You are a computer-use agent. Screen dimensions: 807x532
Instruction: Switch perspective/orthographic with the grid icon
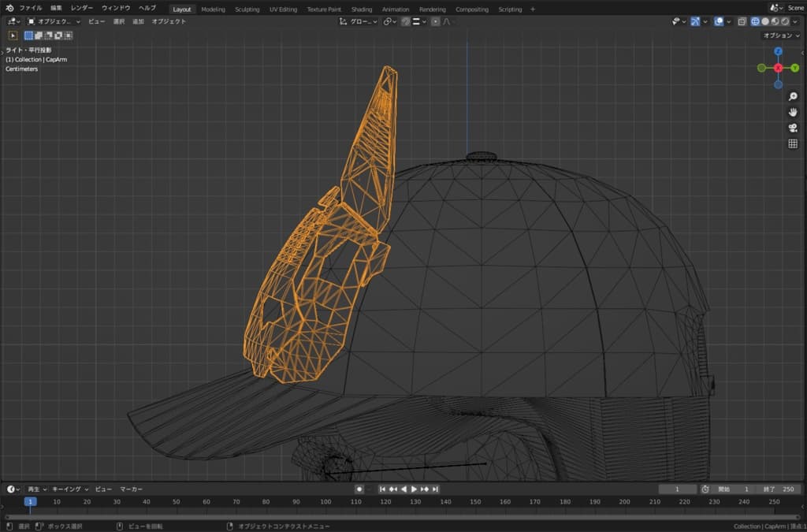tap(793, 143)
